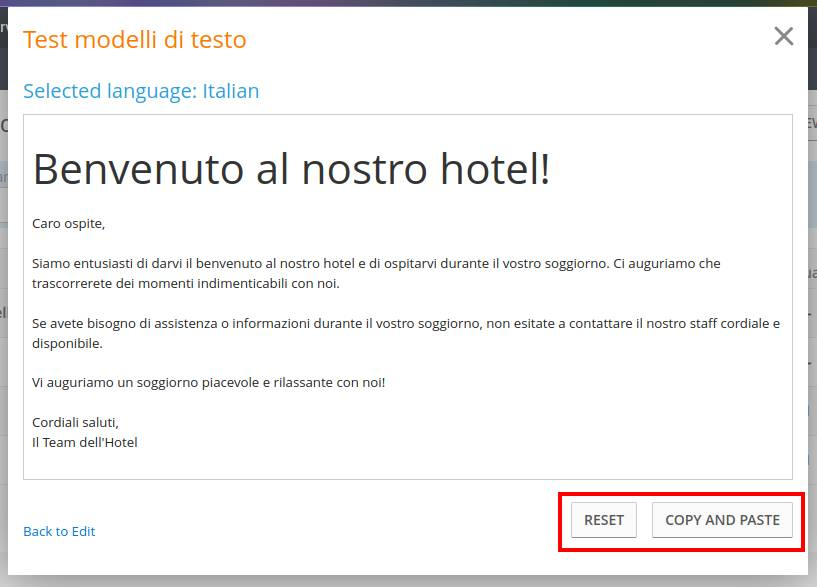
Task: Click the line "trascorrerete dei momenti indimenticabili con noi."
Action: pos(185,283)
